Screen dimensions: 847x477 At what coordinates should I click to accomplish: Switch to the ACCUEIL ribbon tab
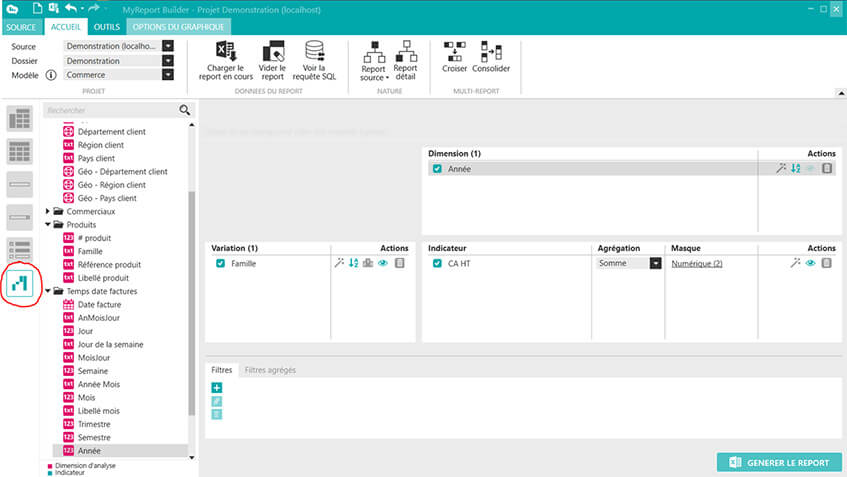pos(65,27)
